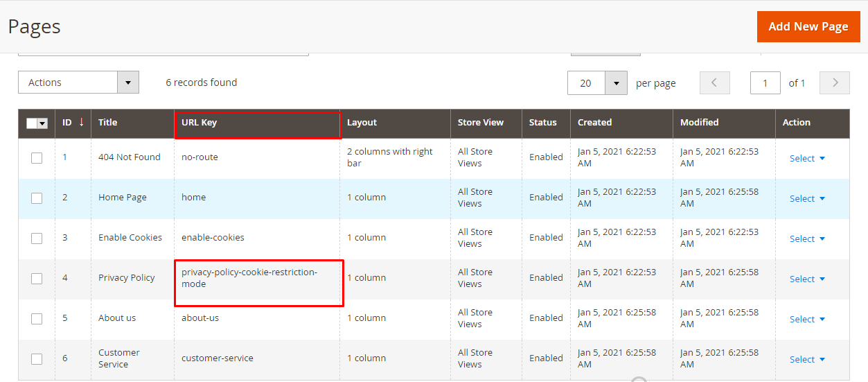Expand Select menu for Customer Service row
This screenshot has width=868, height=382.
807,360
